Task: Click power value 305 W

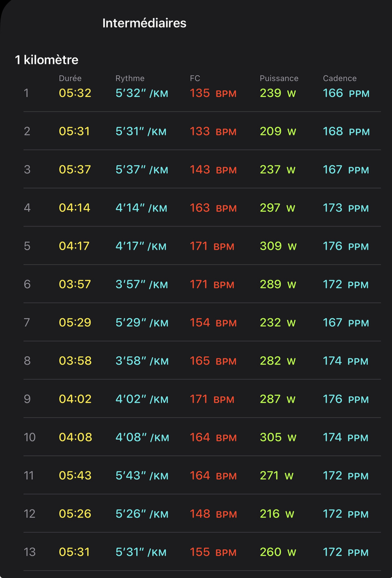Action: (x=278, y=437)
